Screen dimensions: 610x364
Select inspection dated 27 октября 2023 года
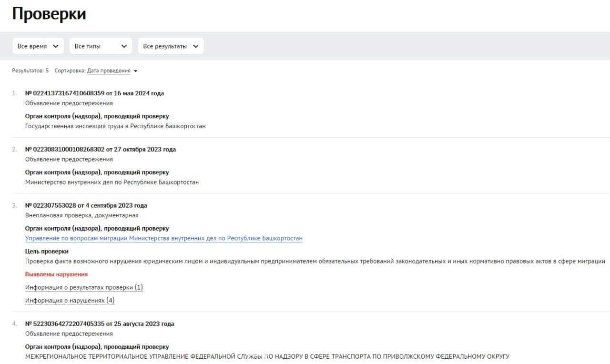(x=100, y=150)
